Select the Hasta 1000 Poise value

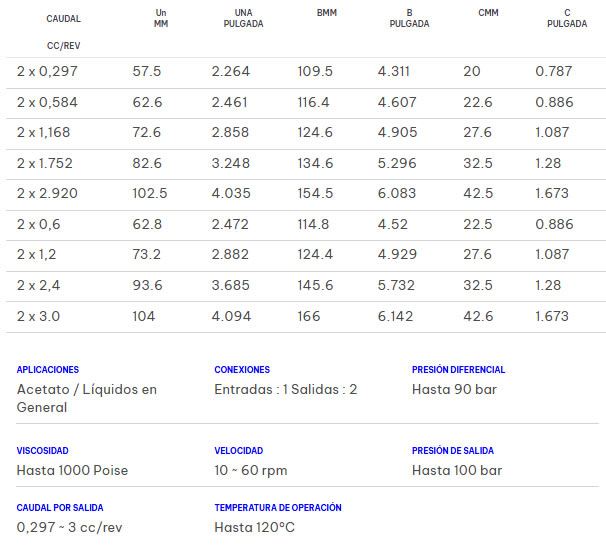point(72,470)
